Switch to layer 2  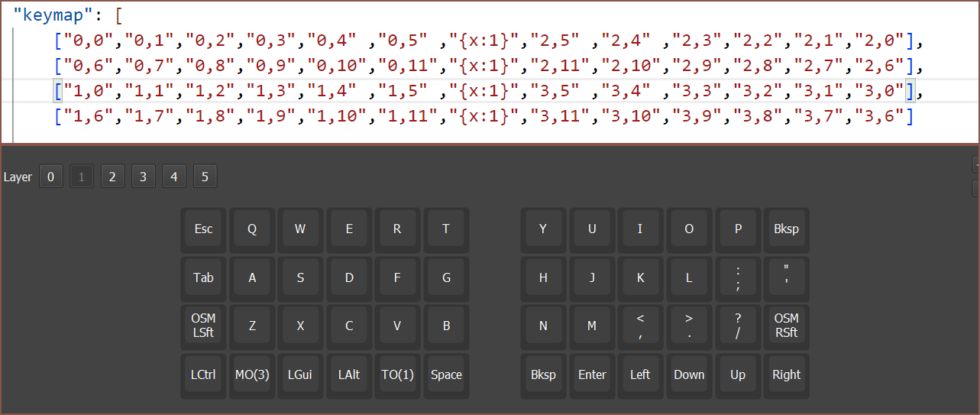coord(112,177)
